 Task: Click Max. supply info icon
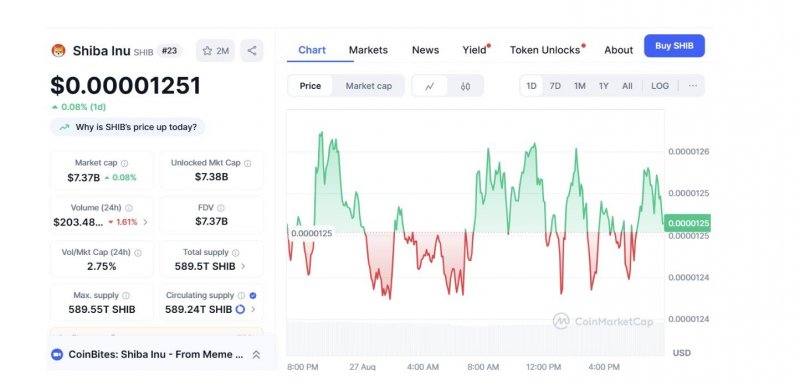pyautogui.click(x=126, y=296)
